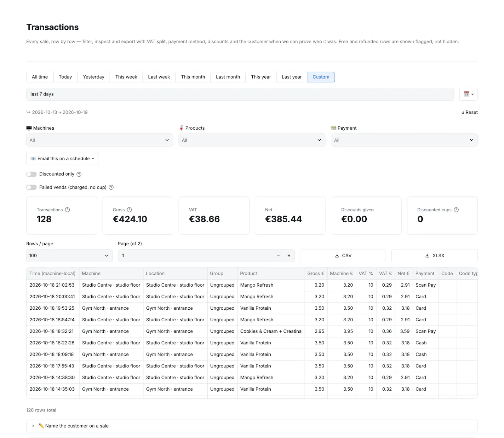The height and width of the screenshot is (438, 504).
Task: Select the Last month range tab
Action: point(228,77)
